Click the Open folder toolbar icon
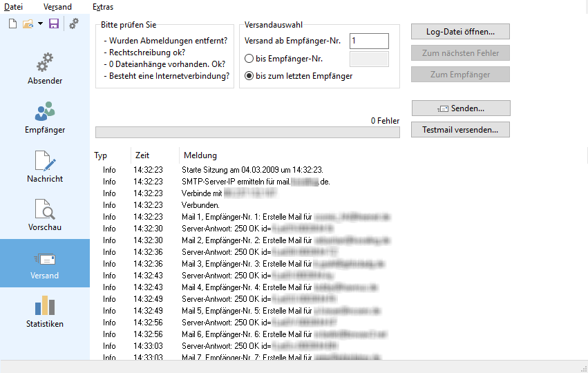Viewport: 588px width, 373px height. (x=28, y=24)
